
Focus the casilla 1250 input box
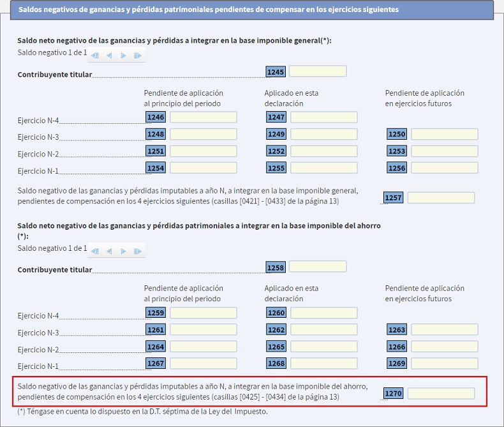[445, 134]
